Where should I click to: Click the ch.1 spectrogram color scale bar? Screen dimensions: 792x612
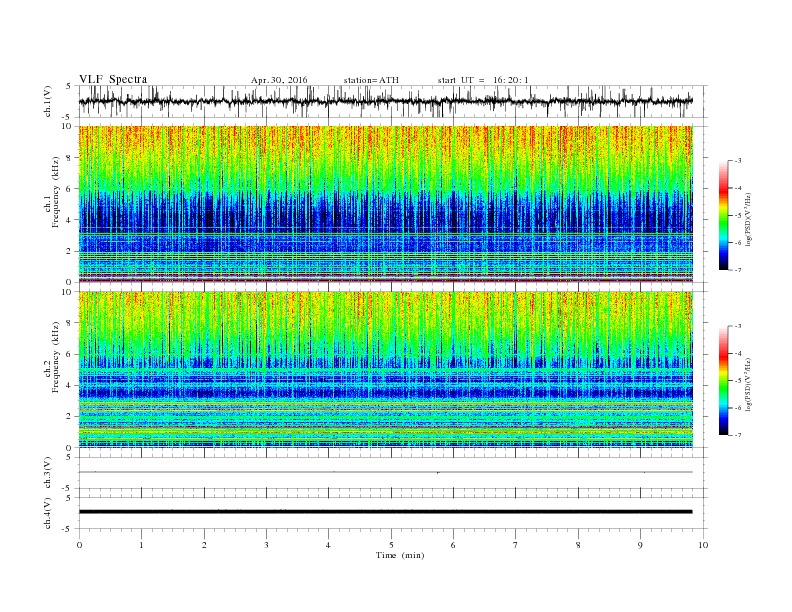click(723, 215)
